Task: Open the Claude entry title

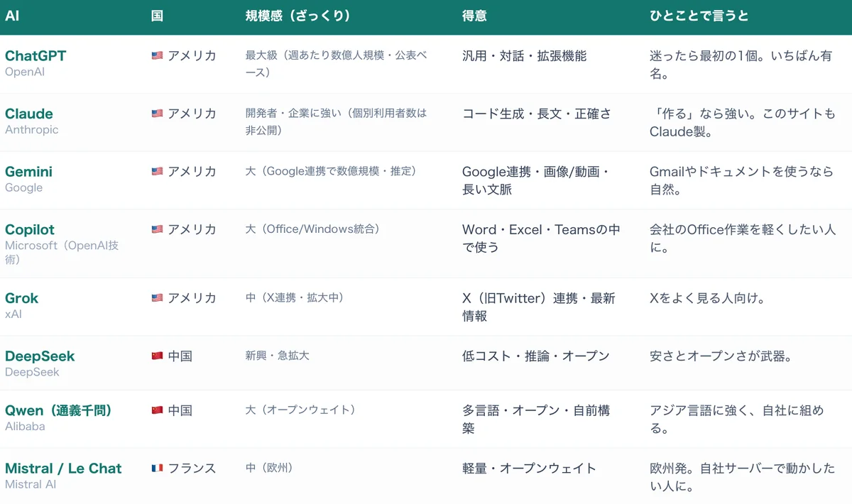Action: (29, 114)
